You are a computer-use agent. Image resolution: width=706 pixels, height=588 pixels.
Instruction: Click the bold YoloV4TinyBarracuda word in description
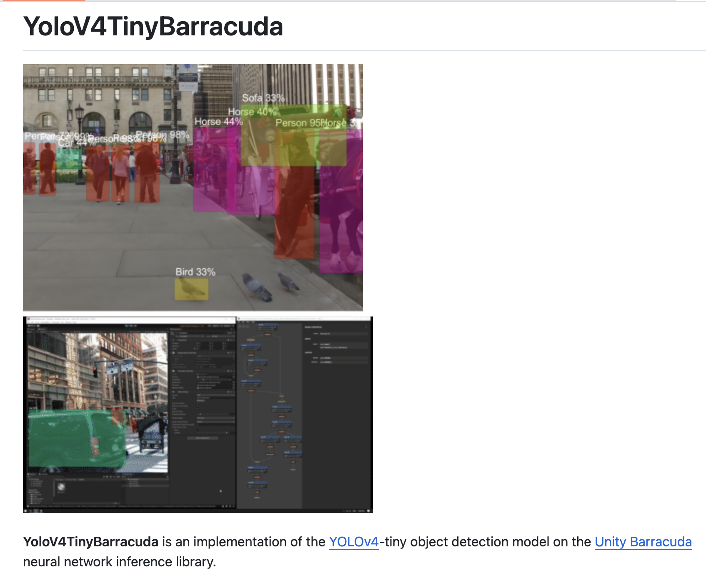tap(91, 542)
